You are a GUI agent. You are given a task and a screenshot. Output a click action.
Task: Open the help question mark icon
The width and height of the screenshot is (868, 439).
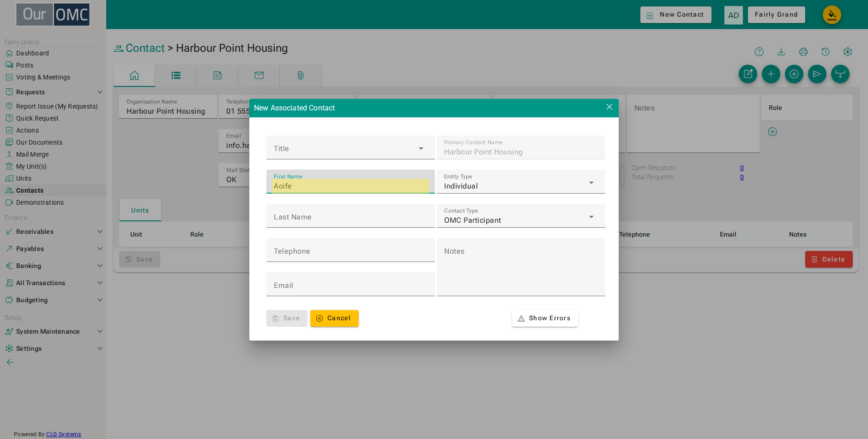(759, 52)
